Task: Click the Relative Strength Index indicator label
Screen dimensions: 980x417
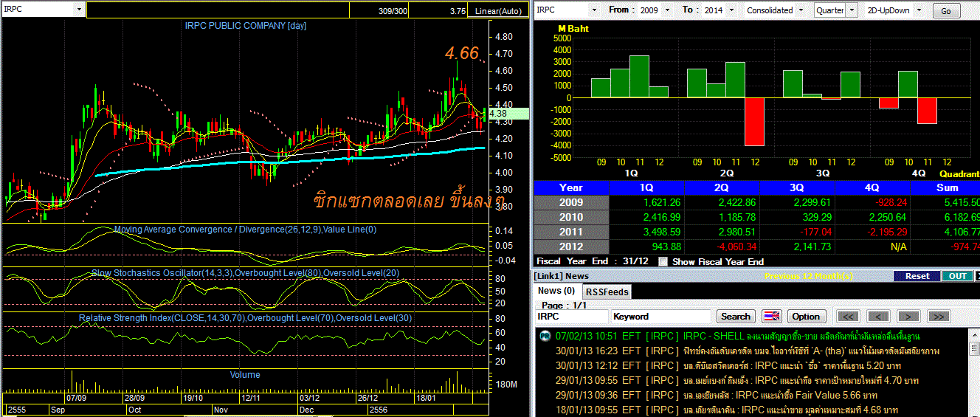Action: pos(245,317)
